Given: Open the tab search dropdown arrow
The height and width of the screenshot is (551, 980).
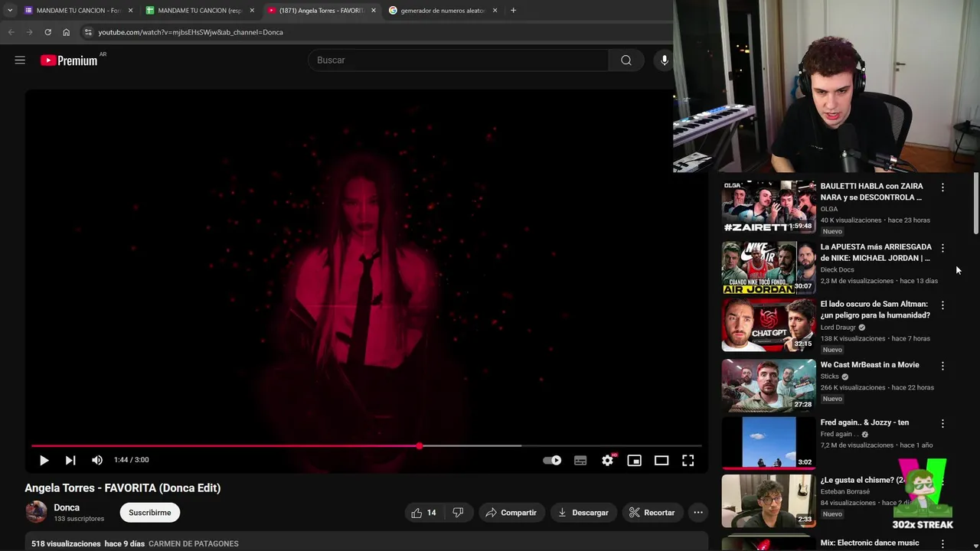Looking at the screenshot, I should pyautogui.click(x=10, y=11).
